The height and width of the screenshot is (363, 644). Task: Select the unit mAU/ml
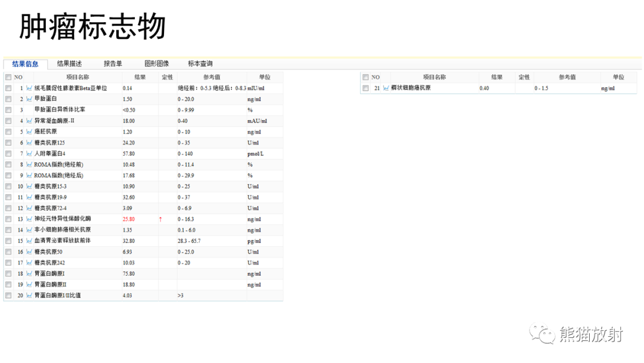pos(257,121)
